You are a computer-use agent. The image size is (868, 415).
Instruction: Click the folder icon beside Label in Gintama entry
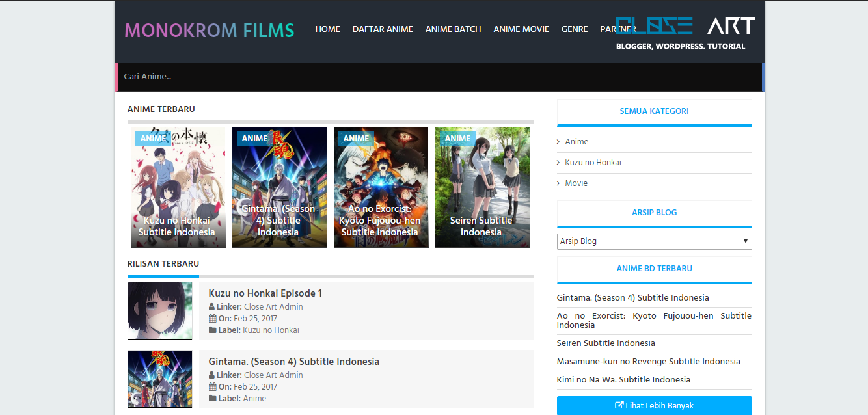point(212,399)
